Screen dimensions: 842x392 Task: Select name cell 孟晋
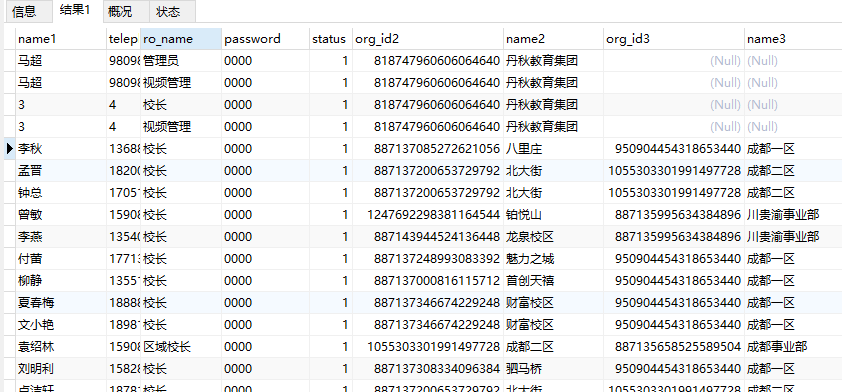[x=61, y=171]
